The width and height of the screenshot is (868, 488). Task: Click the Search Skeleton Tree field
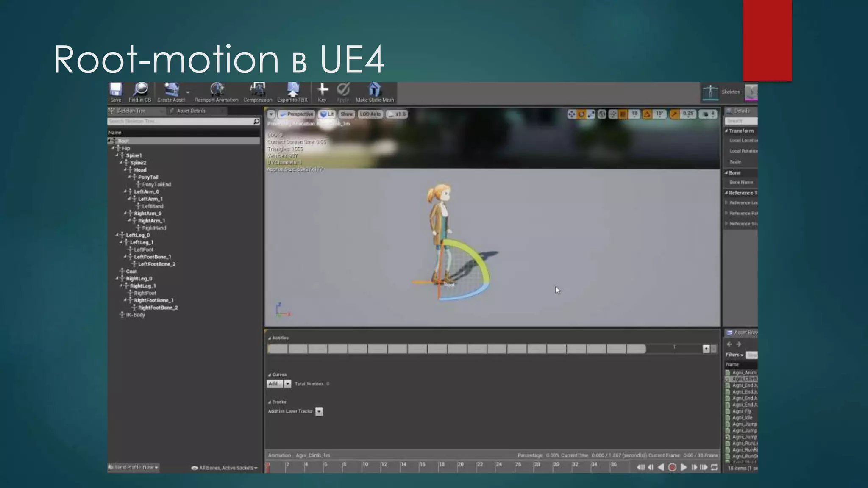point(180,122)
